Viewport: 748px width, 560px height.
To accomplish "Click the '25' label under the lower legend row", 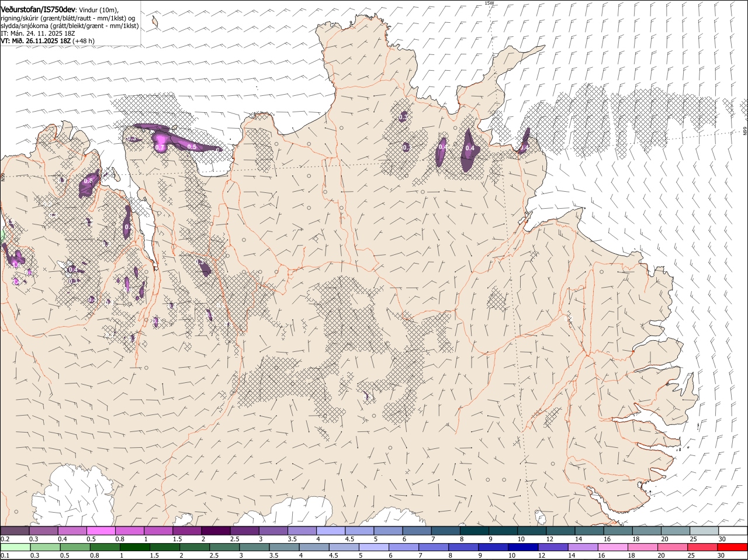I will click(x=692, y=555).
